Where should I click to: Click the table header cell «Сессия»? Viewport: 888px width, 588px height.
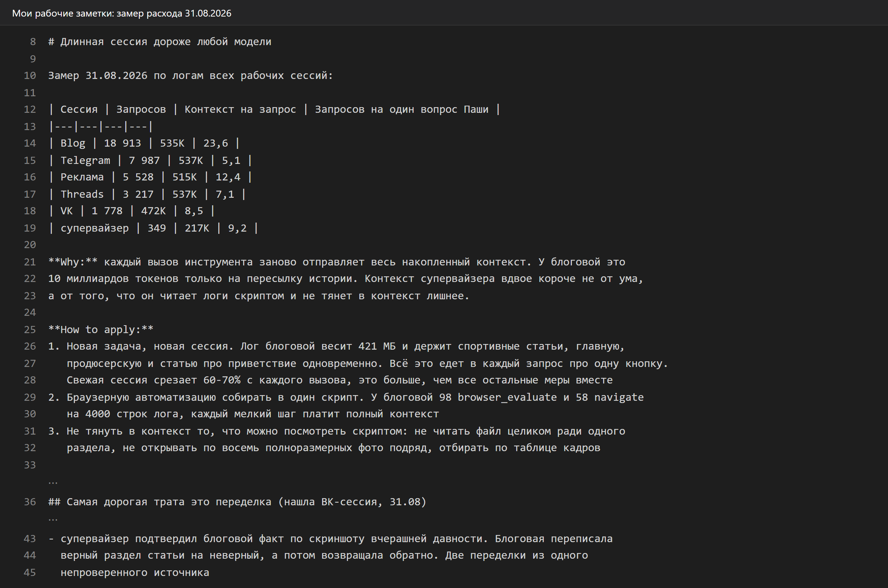coord(79,109)
